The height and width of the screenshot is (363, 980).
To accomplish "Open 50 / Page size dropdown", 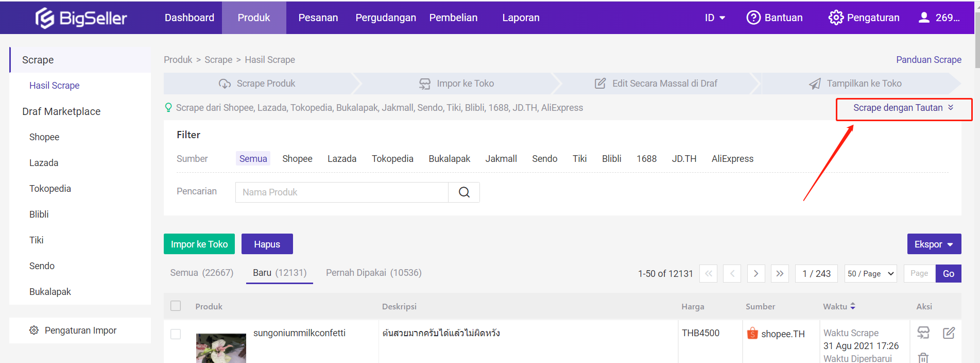I will (x=871, y=274).
